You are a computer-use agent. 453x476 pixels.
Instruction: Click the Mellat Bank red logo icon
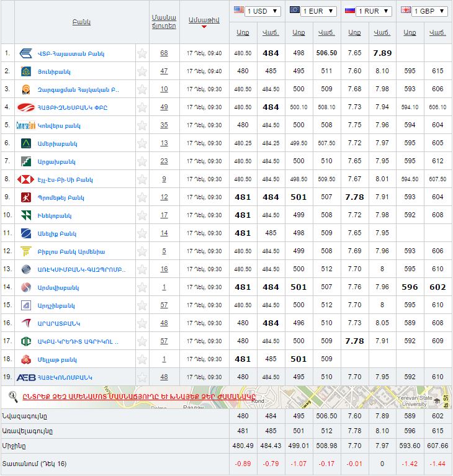[x=26, y=359]
